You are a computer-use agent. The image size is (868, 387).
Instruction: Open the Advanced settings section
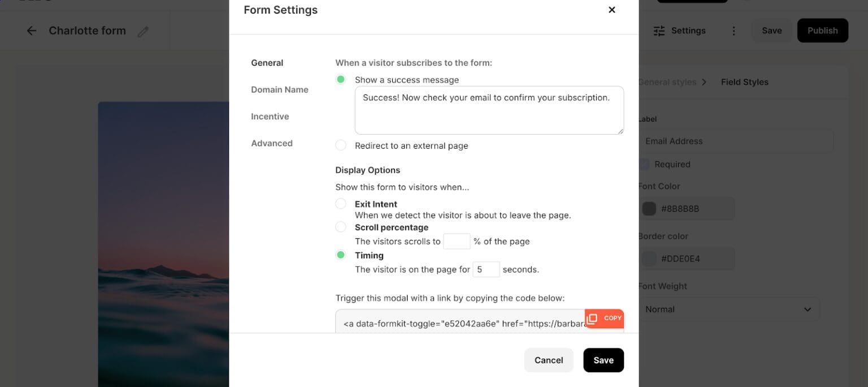point(272,143)
